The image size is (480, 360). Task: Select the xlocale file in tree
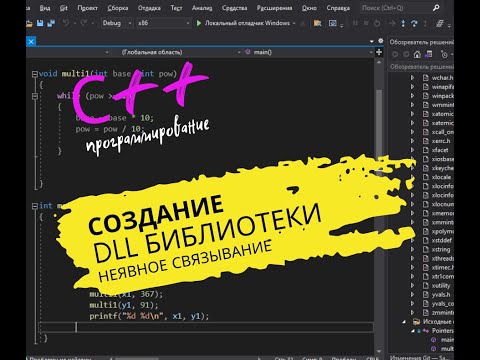click(441, 177)
